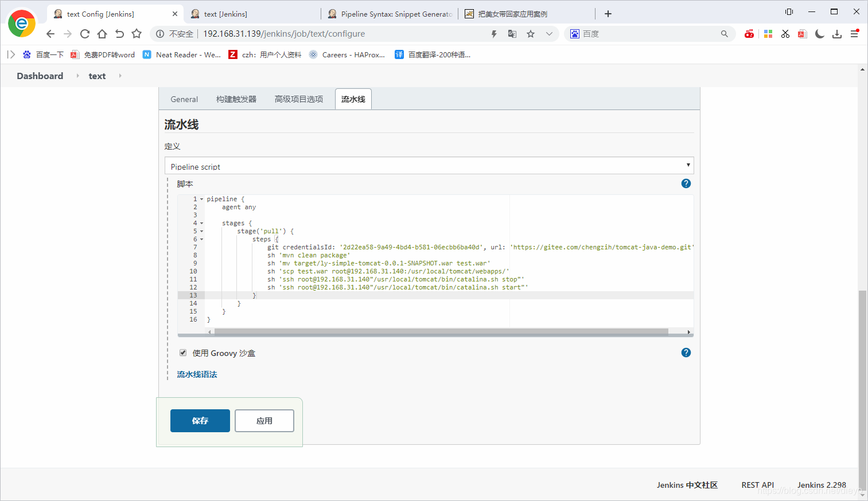Open the browser main menu hamburger icon

pyautogui.click(x=854, y=34)
